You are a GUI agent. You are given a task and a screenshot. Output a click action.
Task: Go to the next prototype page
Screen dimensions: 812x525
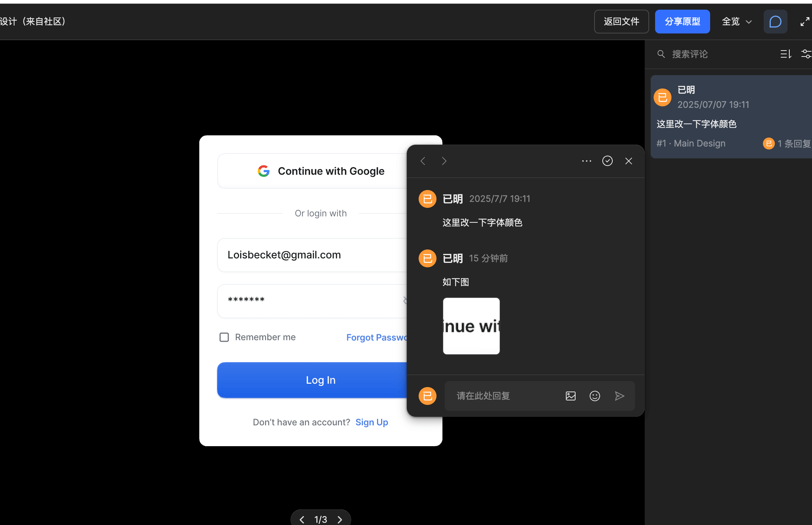pos(340,519)
